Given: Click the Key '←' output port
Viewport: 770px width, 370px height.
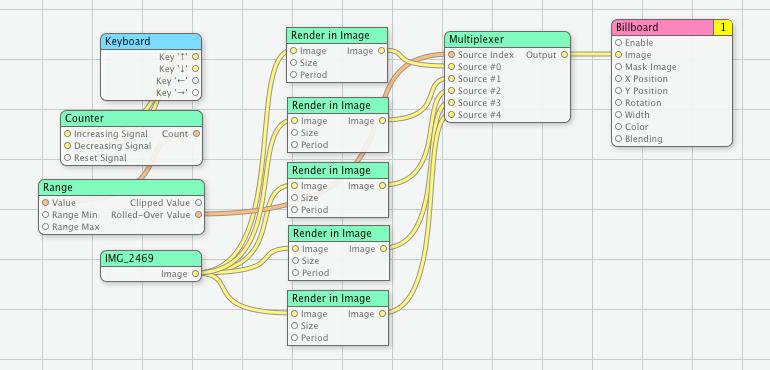Looking at the screenshot, I should (x=195, y=81).
